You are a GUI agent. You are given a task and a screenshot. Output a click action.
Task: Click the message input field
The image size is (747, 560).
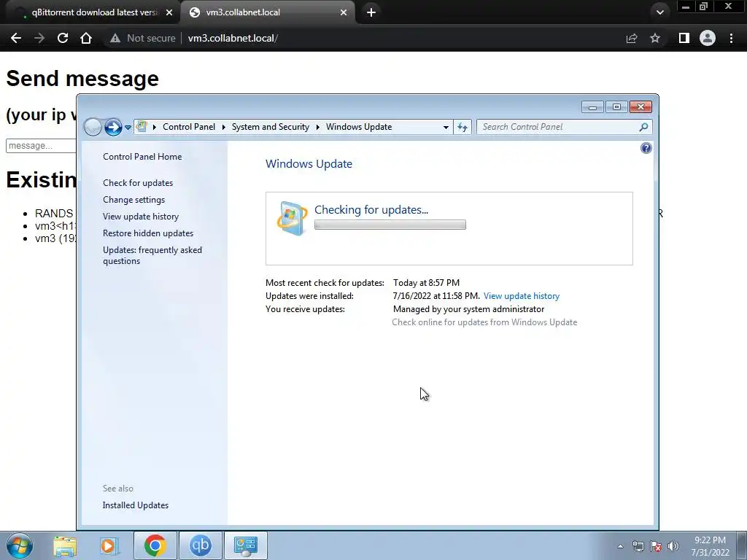(x=41, y=146)
